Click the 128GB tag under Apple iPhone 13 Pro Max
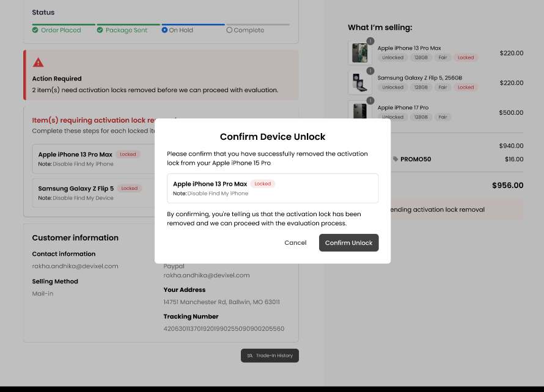The height and width of the screenshot is (392, 544). (x=421, y=57)
